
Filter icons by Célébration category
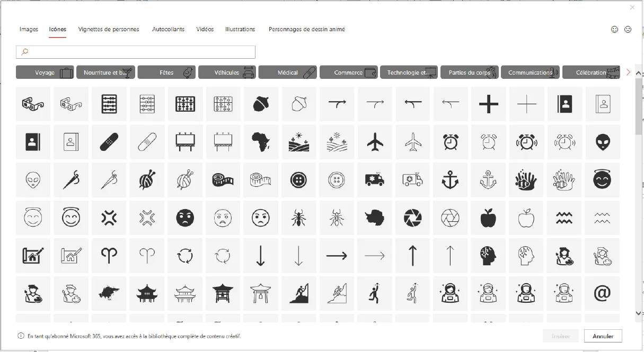tap(591, 73)
